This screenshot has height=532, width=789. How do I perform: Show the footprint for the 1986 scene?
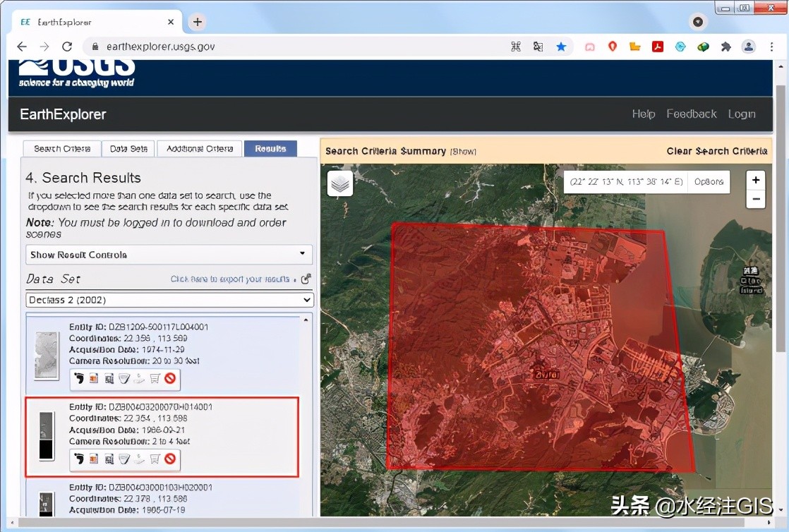click(80, 459)
